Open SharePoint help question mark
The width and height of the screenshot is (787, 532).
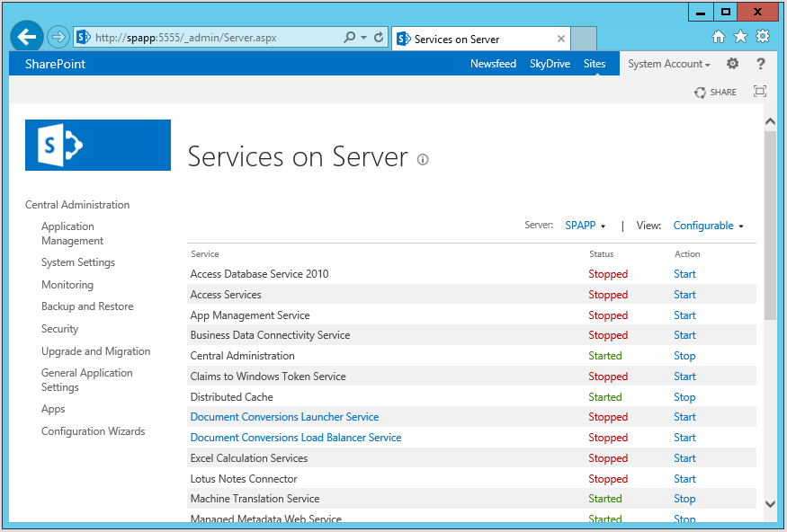760,64
